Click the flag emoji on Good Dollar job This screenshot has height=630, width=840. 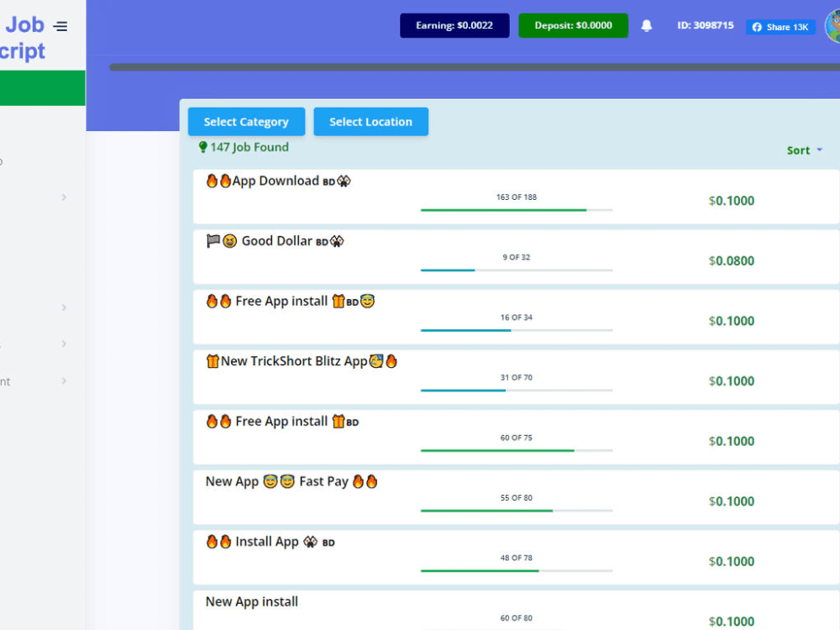[213, 240]
